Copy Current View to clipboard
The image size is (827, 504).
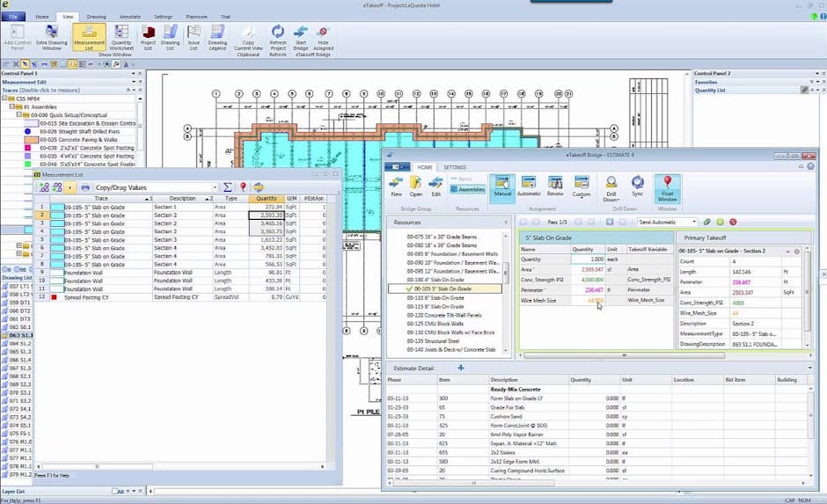pos(248,40)
